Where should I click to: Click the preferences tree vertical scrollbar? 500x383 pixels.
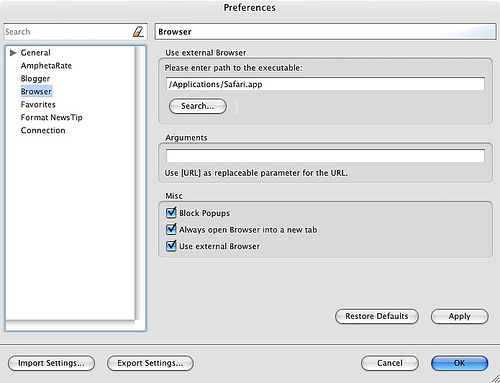[140, 183]
